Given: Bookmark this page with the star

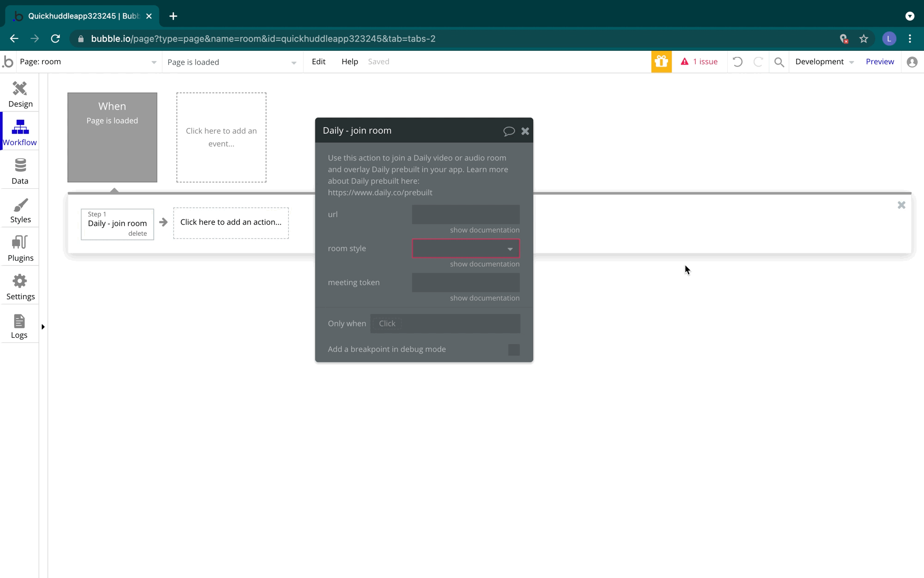Looking at the screenshot, I should pyautogui.click(x=863, y=39).
